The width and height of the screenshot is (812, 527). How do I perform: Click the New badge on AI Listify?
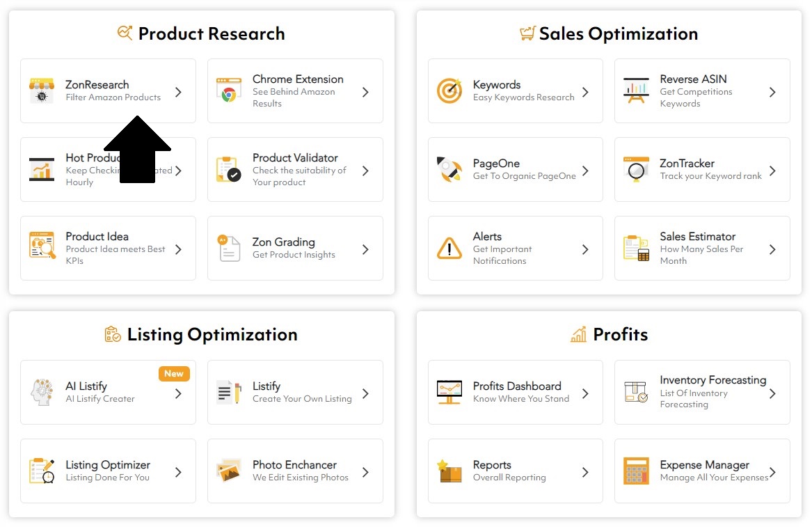(174, 374)
